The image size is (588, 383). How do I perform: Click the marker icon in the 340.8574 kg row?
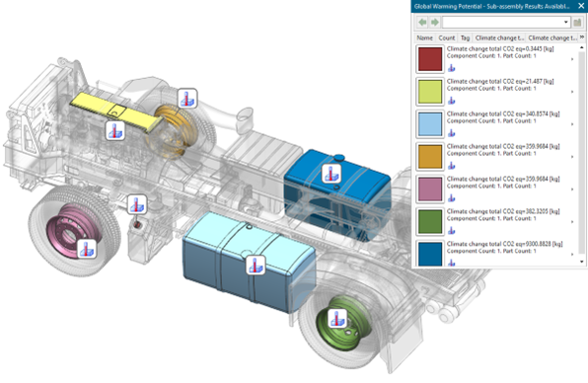(x=452, y=133)
